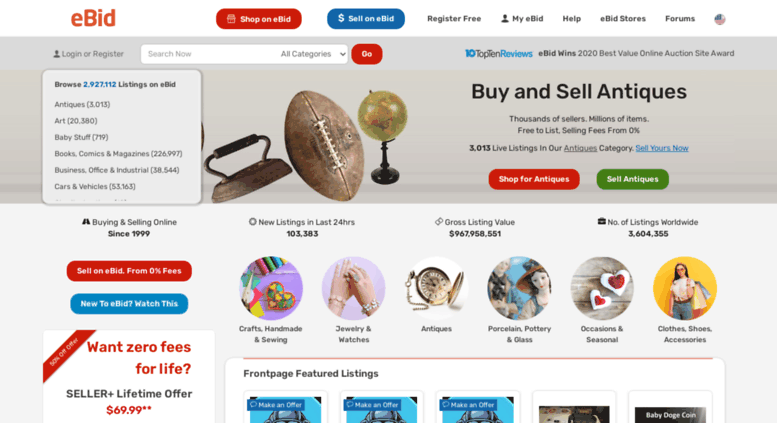Click the Sell on eBid blue button

click(366, 19)
